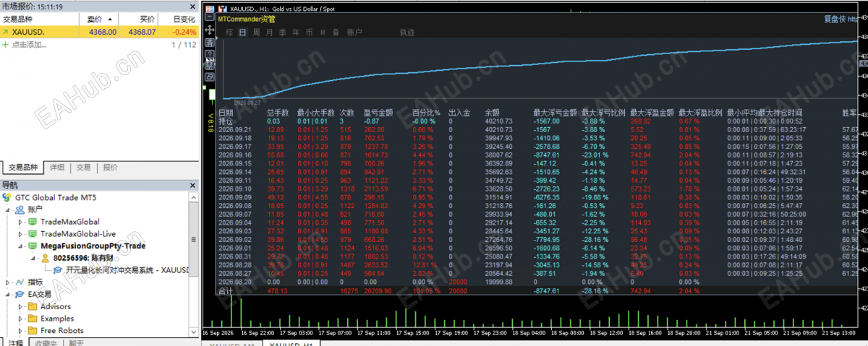Click the graduation cap icon beside 开元量化长河对冲交易系统
Viewport: 868px width, 346px height.
coord(59,270)
